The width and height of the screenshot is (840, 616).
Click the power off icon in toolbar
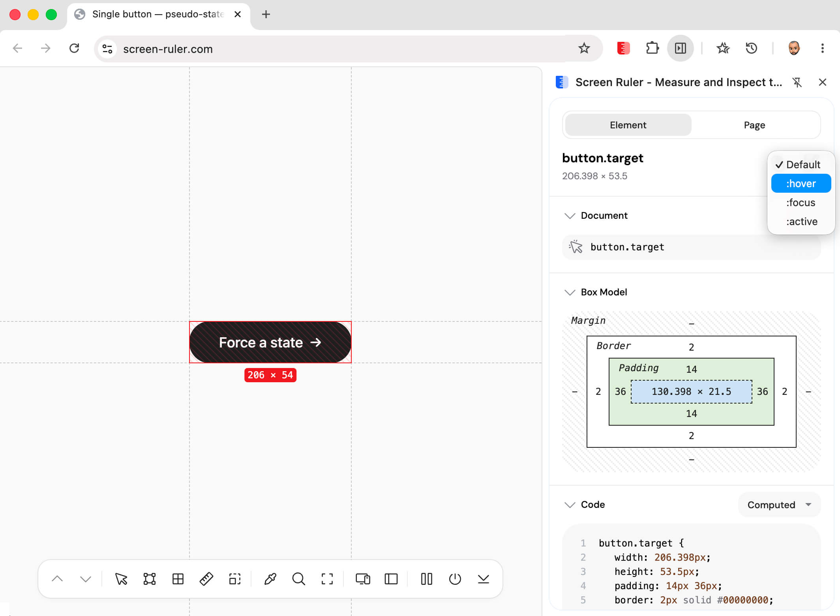tap(455, 579)
